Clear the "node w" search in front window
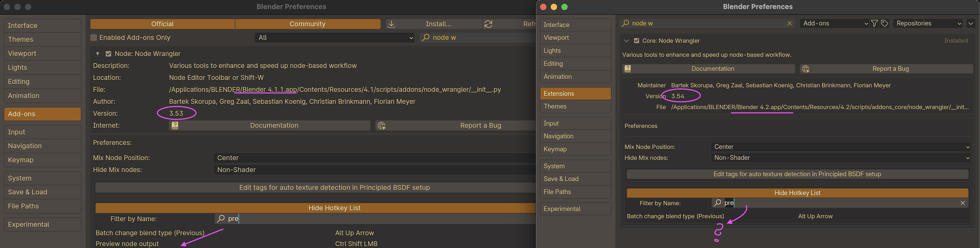The width and height of the screenshot is (980, 248). [x=789, y=24]
